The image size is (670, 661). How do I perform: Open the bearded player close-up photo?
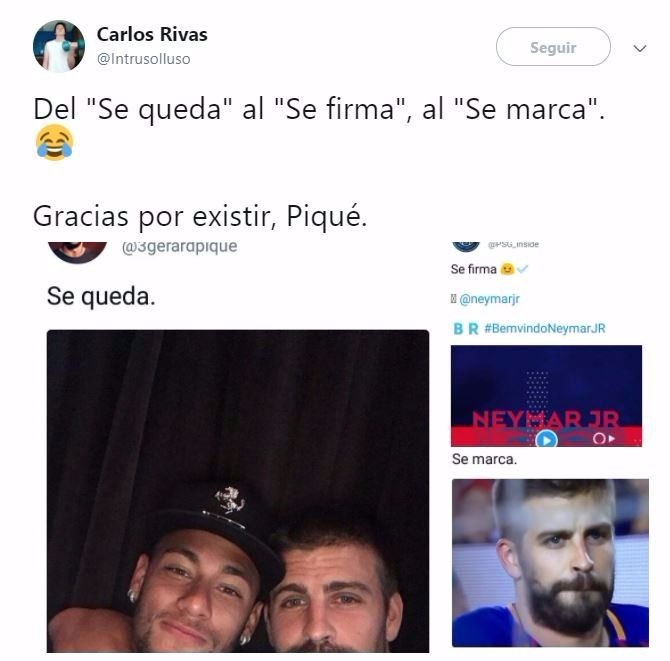tap(550, 563)
